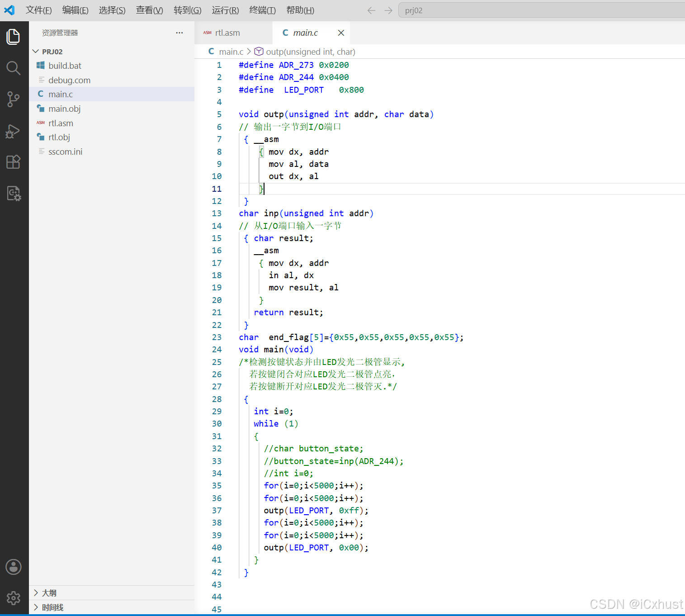Viewport: 685px width, 616px height.
Task: Open the 查看(V) menu
Action: click(149, 10)
